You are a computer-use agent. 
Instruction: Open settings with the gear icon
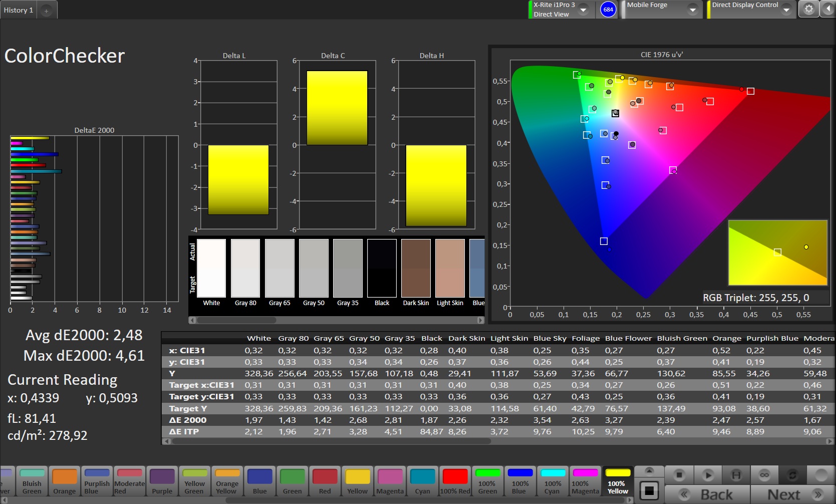pos(808,10)
